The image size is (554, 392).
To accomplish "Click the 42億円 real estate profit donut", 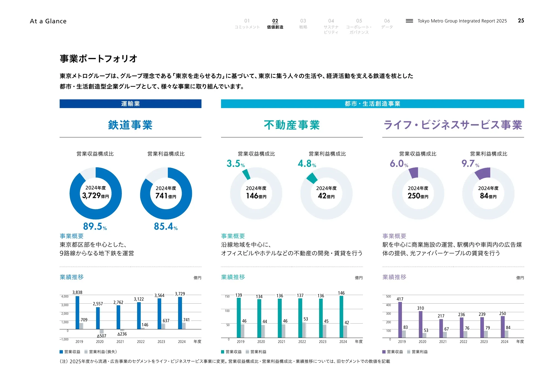I will [x=327, y=193].
